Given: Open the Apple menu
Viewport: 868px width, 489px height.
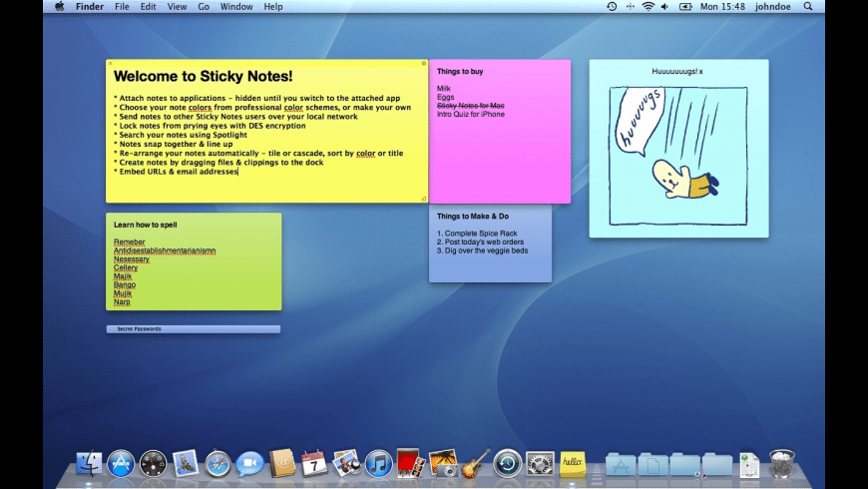Looking at the screenshot, I should [59, 6].
